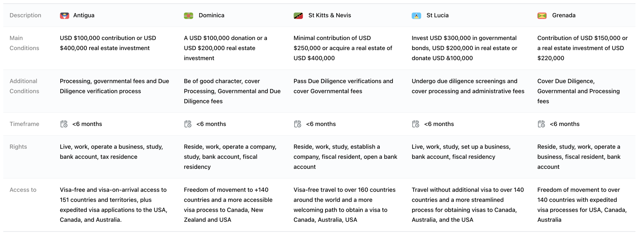
Task: Click the Grenada flag icon
Action: point(542,16)
